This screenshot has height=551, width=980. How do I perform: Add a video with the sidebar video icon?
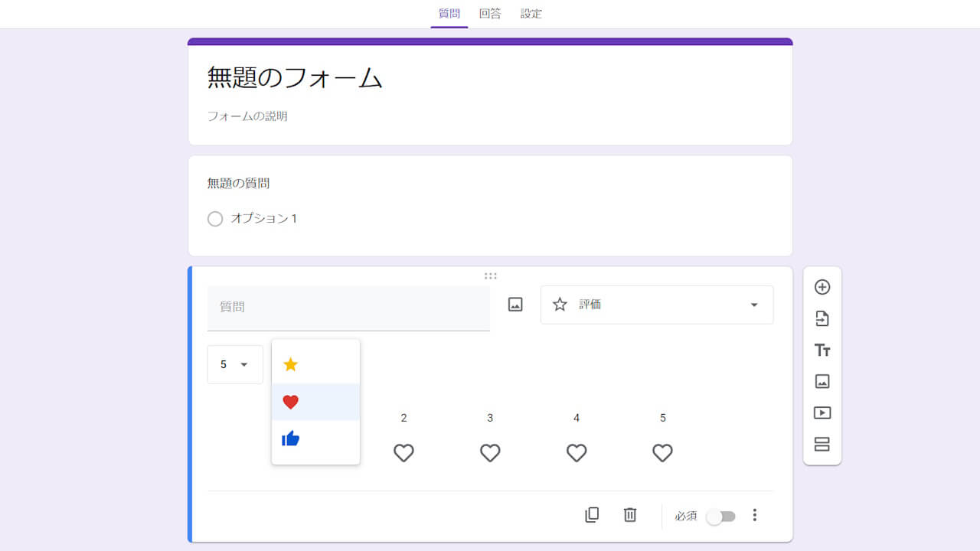822,412
